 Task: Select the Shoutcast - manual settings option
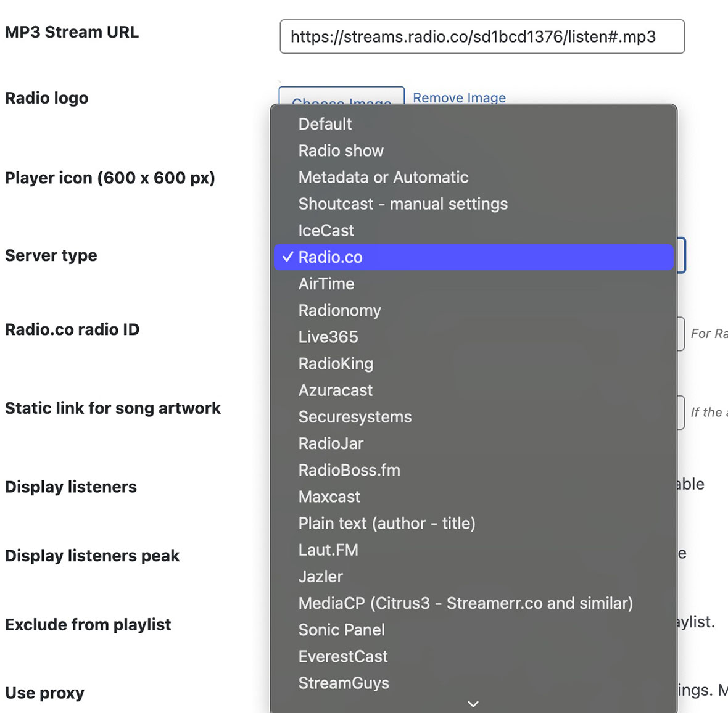point(403,204)
